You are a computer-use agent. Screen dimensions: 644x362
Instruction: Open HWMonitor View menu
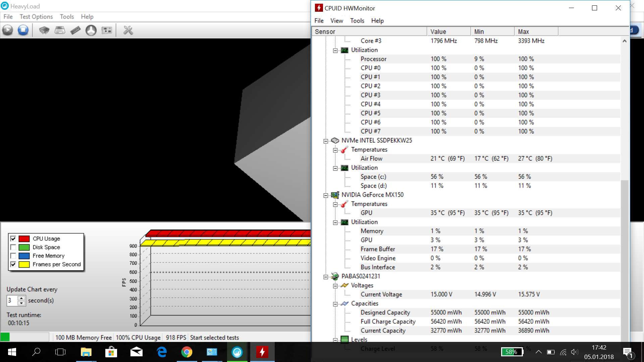click(336, 21)
